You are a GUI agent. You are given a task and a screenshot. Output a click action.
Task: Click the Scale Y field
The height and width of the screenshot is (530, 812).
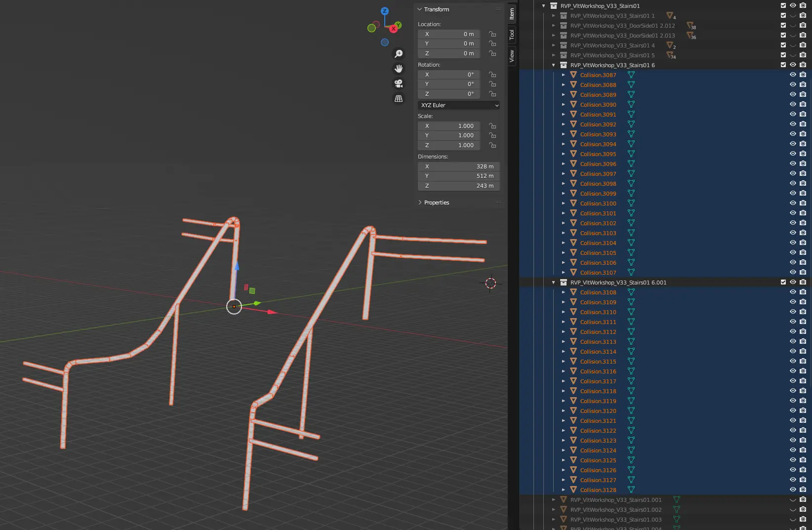pos(449,135)
